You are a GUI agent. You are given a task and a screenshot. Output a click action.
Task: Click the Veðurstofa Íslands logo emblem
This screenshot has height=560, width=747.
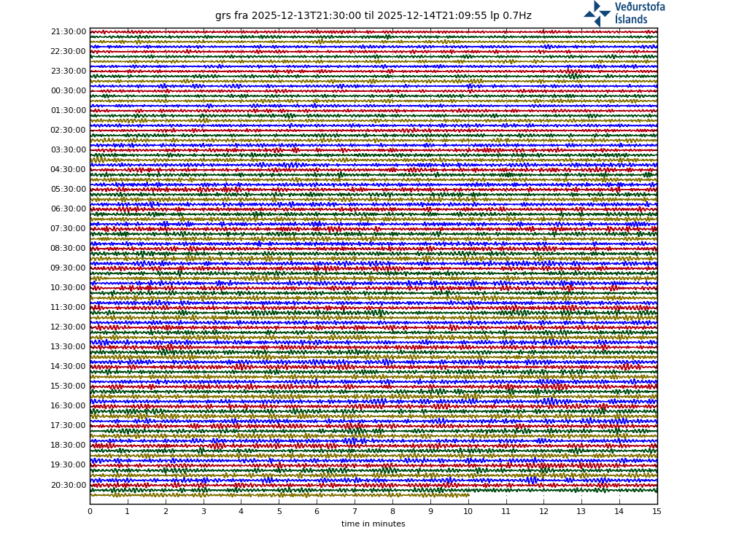pos(597,14)
